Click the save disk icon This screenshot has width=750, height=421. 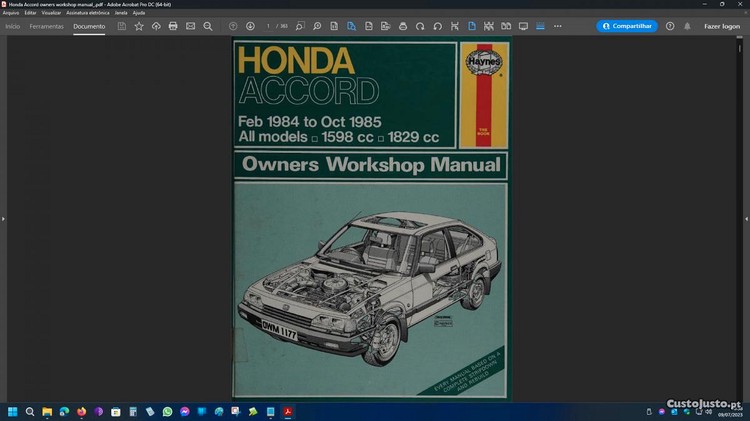(x=122, y=26)
